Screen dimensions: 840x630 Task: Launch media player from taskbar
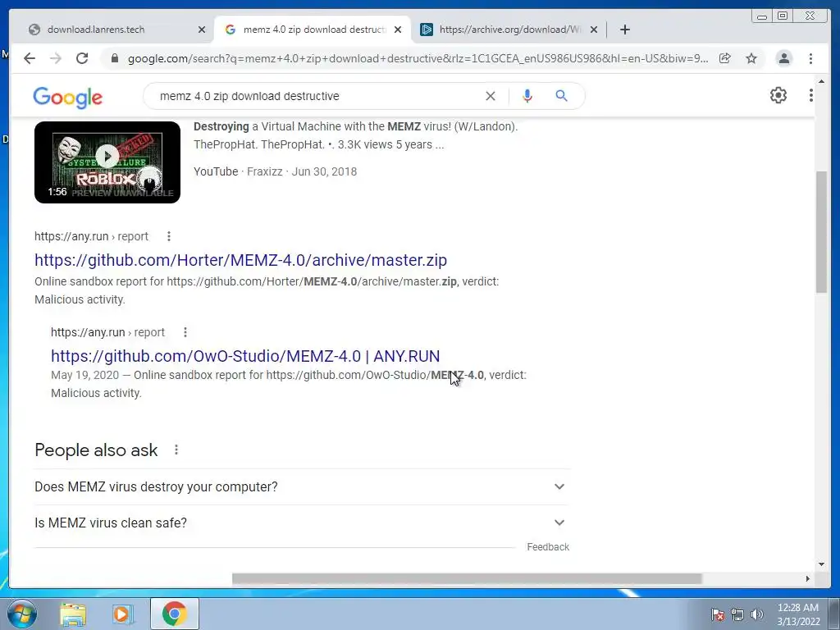[123, 614]
